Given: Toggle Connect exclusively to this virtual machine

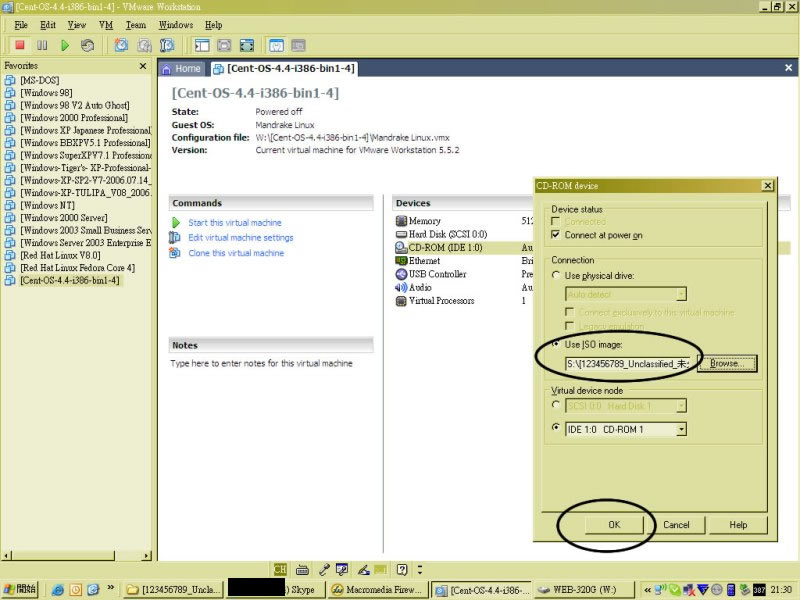Looking at the screenshot, I should click(569, 312).
